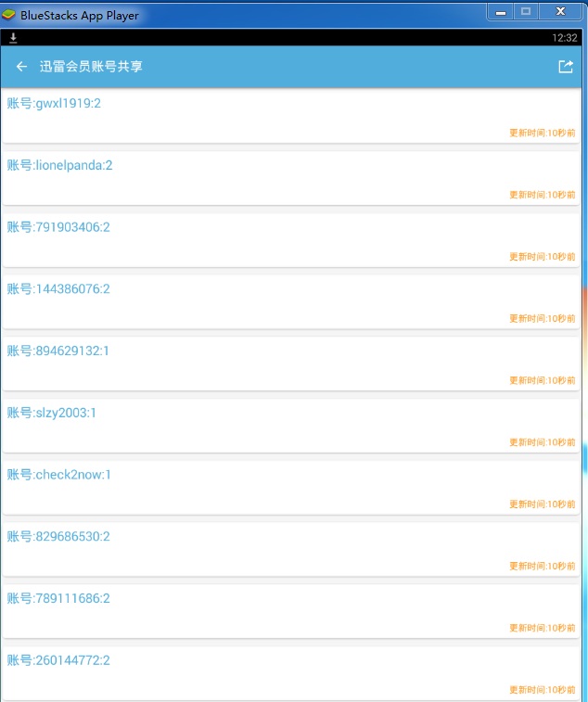This screenshot has height=702, width=588.
Task: Open account entry 789111686:2
Action: [291, 611]
